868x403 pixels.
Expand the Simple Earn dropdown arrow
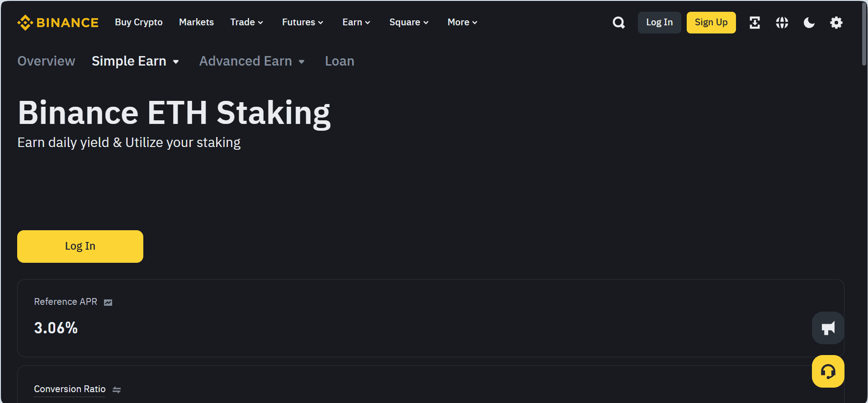[x=176, y=62]
